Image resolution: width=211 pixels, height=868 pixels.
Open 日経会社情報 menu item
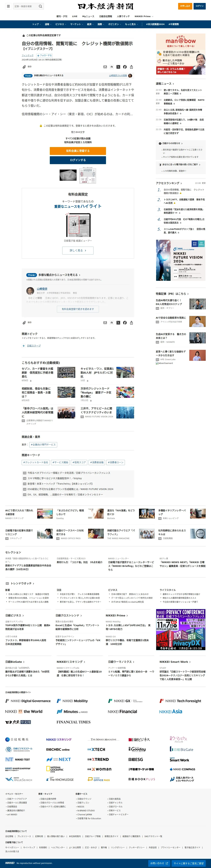pyautogui.click(x=105, y=16)
